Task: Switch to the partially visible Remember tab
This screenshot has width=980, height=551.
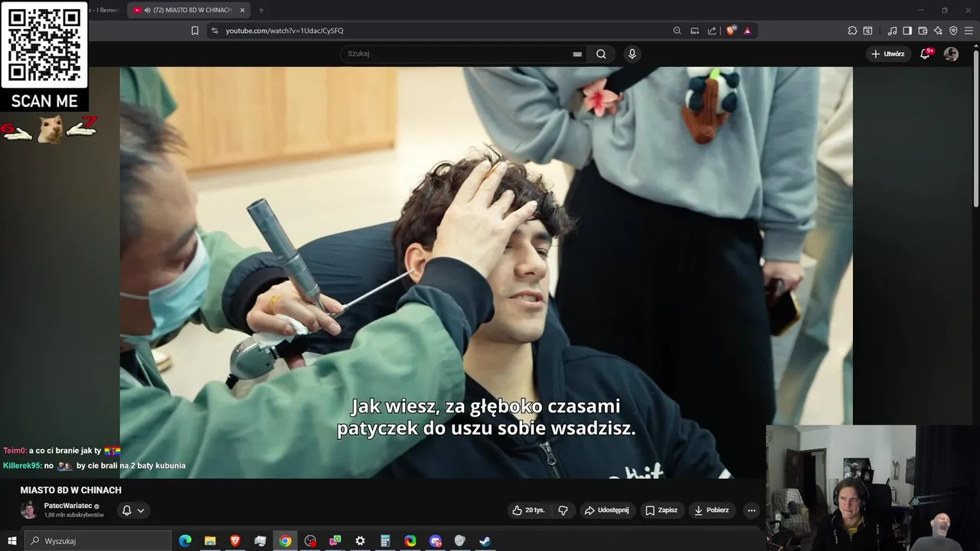Action: click(103, 10)
